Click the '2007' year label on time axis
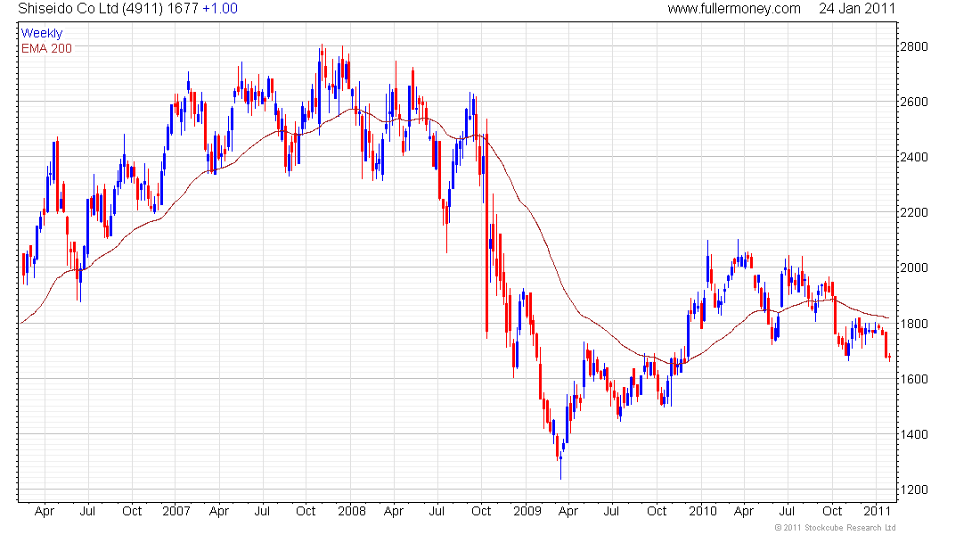 (176, 511)
